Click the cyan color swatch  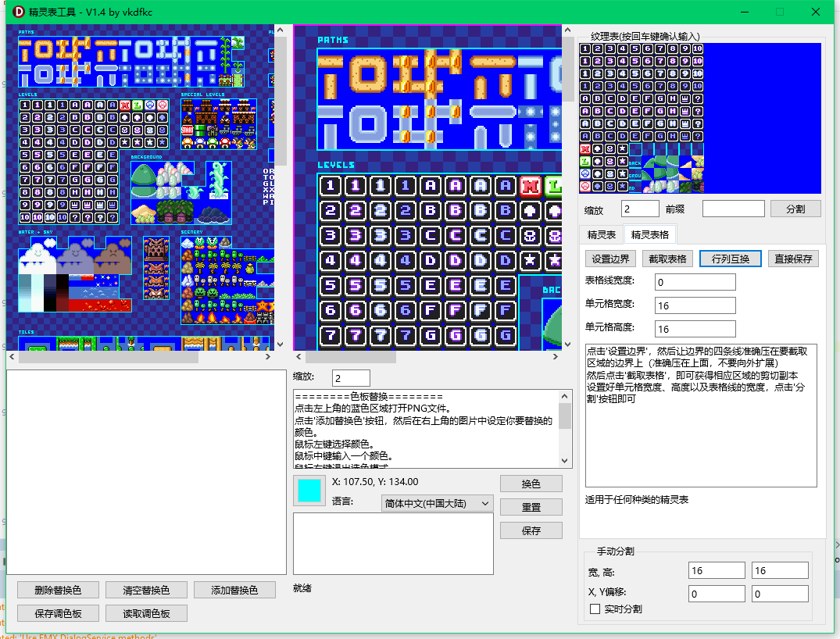(x=309, y=491)
